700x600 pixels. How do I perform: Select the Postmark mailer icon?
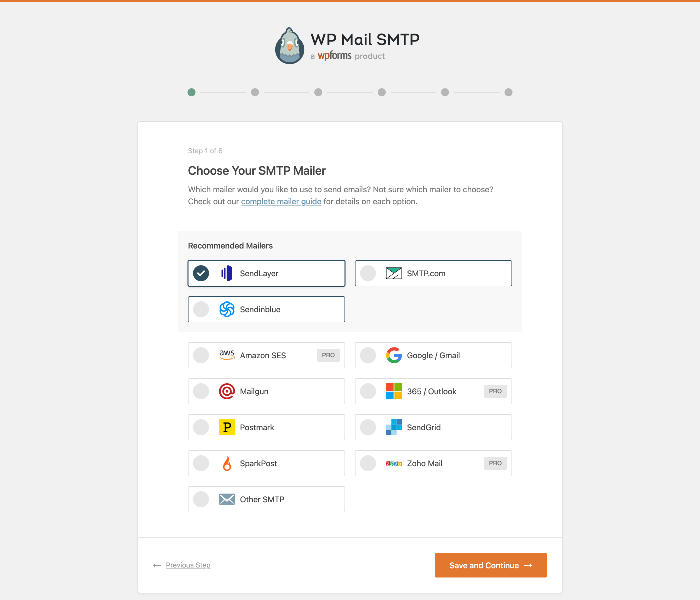227,427
